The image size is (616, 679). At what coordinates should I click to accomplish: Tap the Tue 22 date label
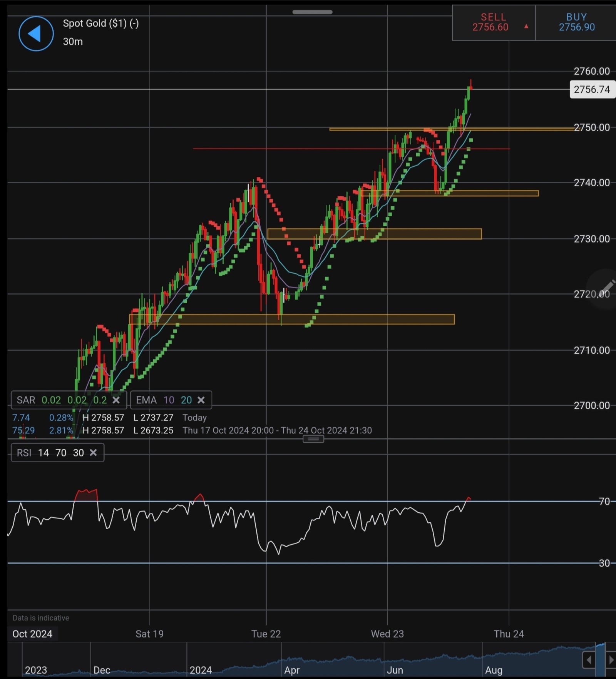[266, 634]
